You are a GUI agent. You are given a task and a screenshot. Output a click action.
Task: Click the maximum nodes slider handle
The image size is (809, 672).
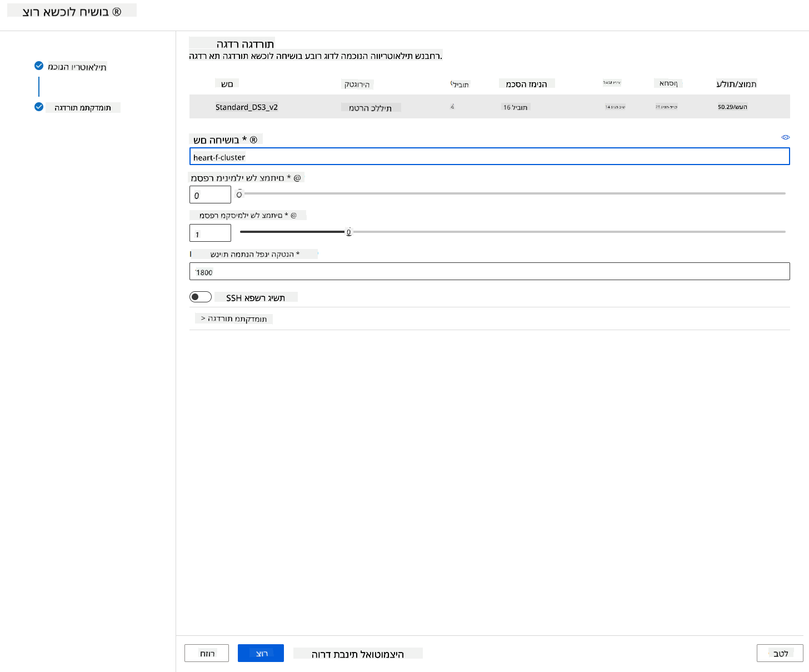349,232
